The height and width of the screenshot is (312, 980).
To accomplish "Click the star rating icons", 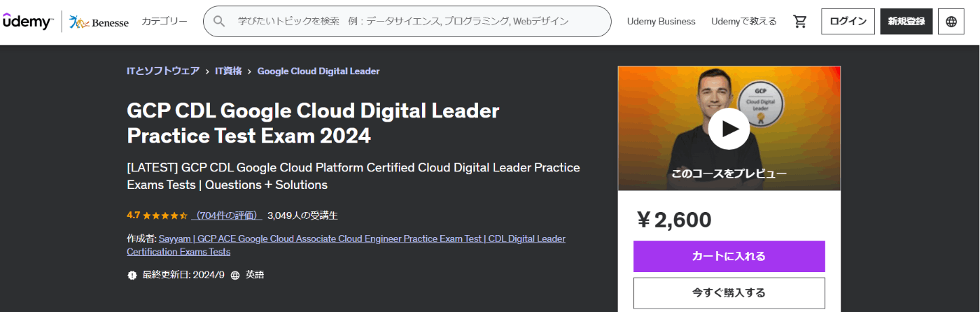I will (165, 215).
